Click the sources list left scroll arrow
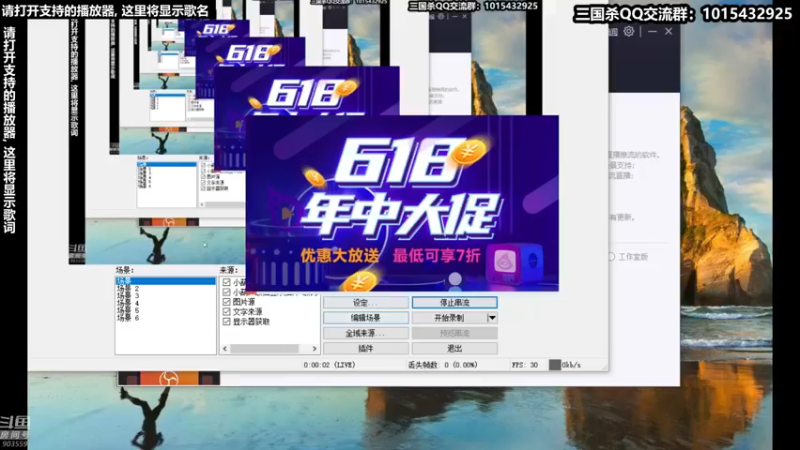 [225, 349]
